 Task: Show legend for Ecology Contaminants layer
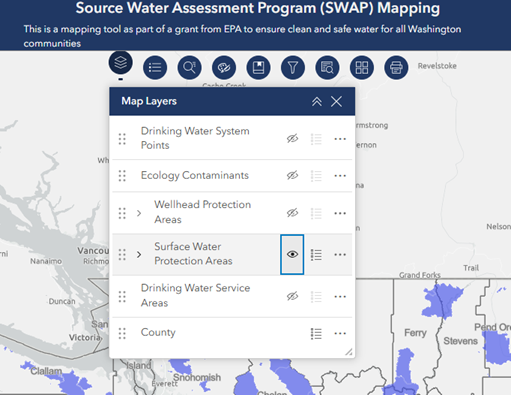point(316,176)
